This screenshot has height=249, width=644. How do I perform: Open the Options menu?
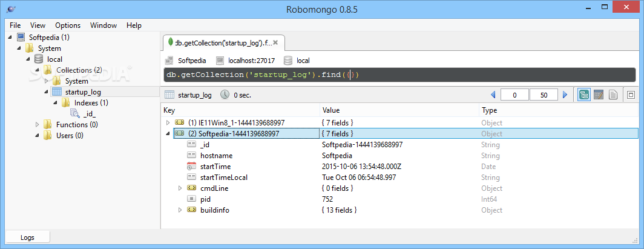[68, 25]
